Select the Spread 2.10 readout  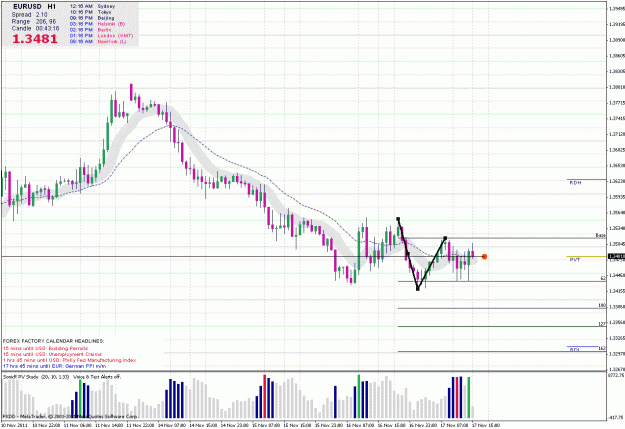click(x=29, y=14)
